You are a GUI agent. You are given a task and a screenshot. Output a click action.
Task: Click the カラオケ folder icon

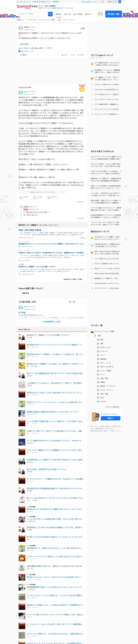click(x=98, y=402)
